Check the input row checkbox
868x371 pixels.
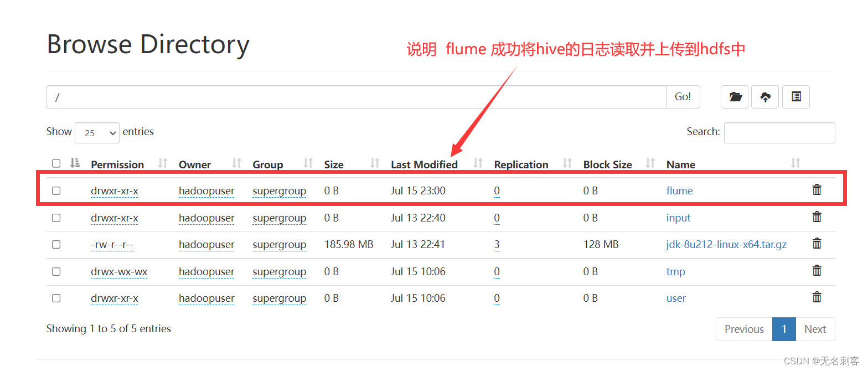56,218
